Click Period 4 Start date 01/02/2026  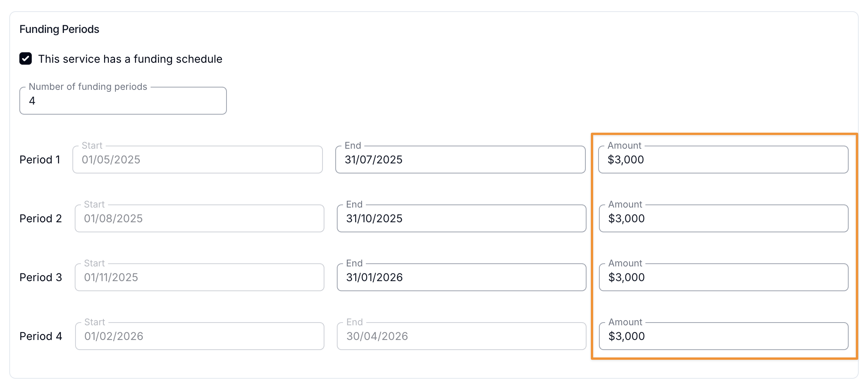pyautogui.click(x=199, y=336)
